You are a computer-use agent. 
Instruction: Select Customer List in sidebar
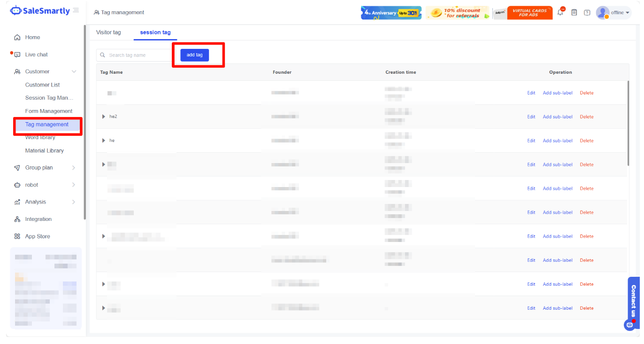[42, 85]
